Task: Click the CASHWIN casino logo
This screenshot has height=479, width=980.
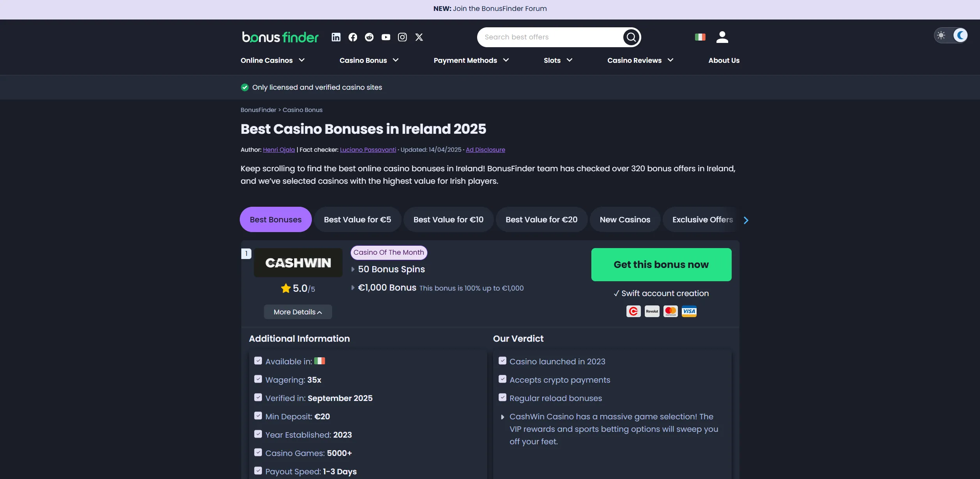Action: coord(298,263)
